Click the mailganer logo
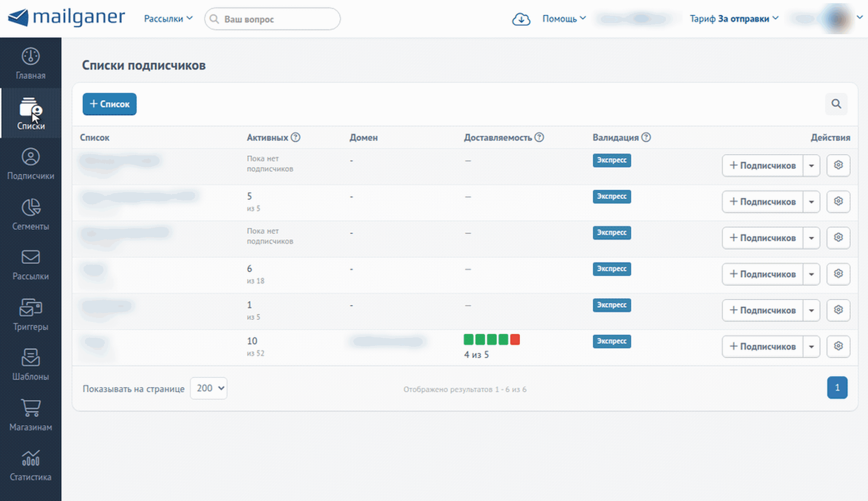Viewport: 868px width, 501px height. (x=66, y=18)
